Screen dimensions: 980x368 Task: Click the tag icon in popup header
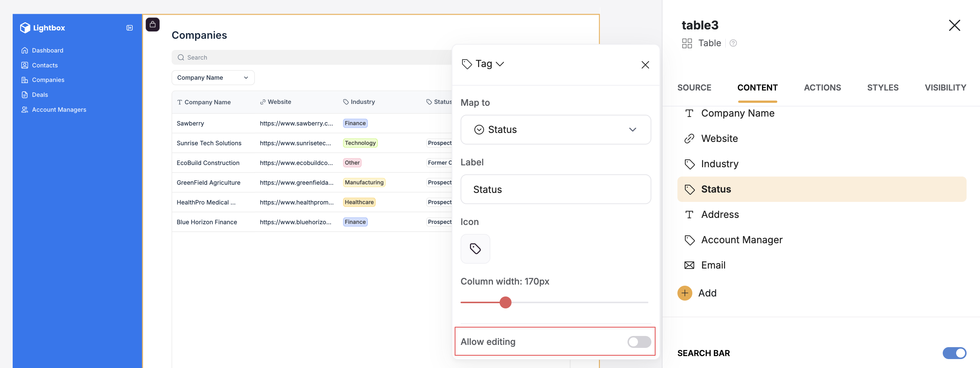[467, 64]
